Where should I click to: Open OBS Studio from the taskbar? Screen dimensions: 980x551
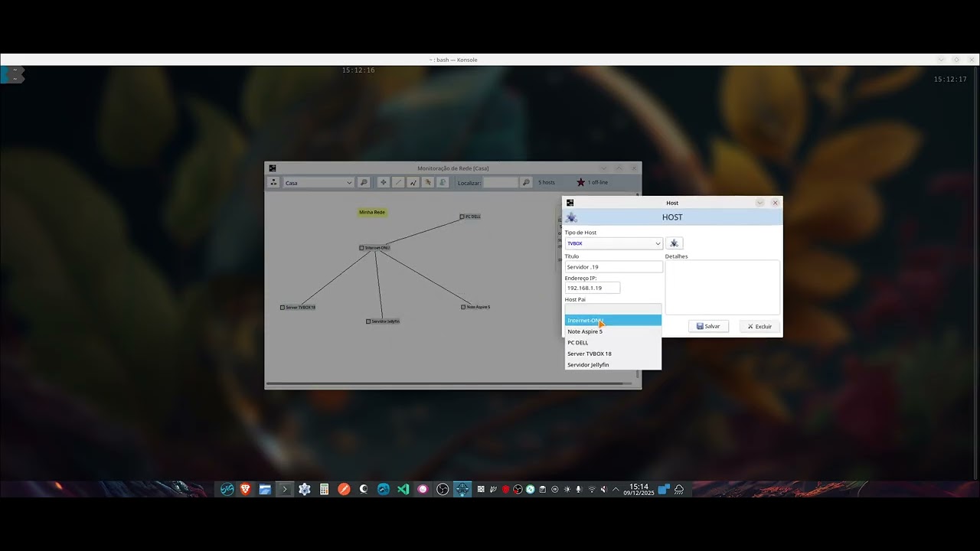[x=443, y=489]
